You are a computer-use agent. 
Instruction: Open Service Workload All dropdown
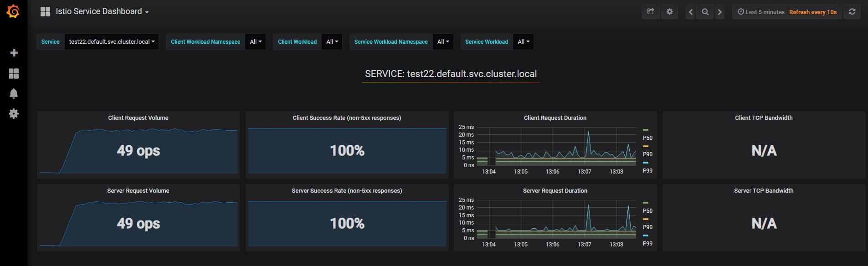click(524, 41)
